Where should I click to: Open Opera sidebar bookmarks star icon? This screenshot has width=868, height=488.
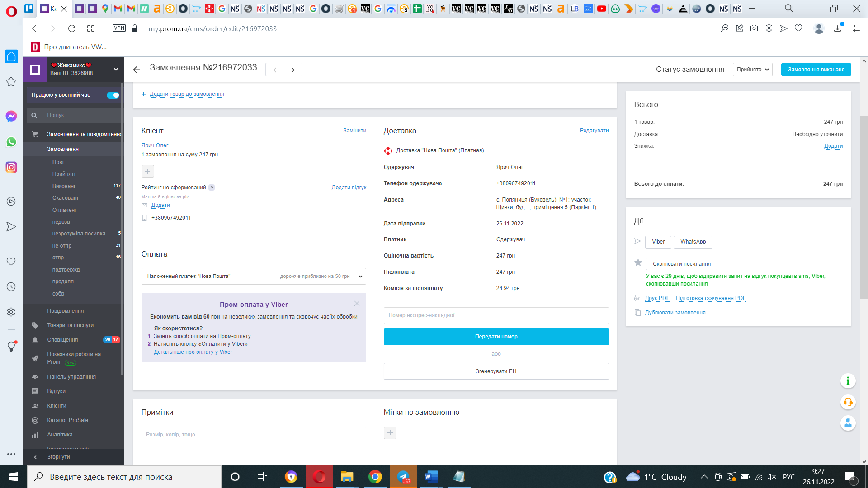click(11, 82)
